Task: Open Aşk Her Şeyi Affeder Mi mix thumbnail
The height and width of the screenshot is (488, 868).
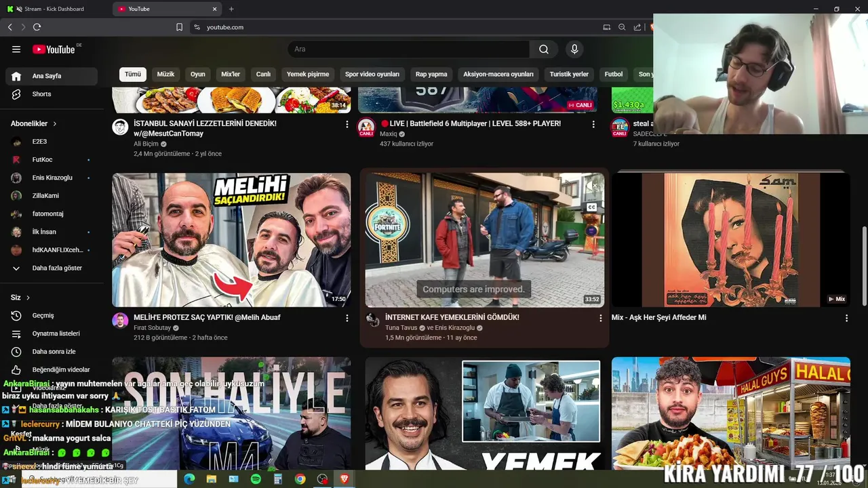Action: tap(731, 240)
